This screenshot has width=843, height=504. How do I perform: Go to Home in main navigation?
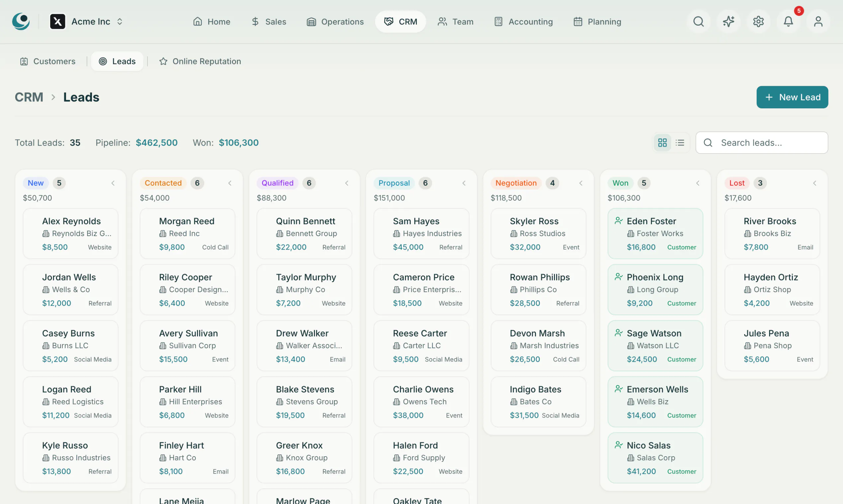(211, 22)
